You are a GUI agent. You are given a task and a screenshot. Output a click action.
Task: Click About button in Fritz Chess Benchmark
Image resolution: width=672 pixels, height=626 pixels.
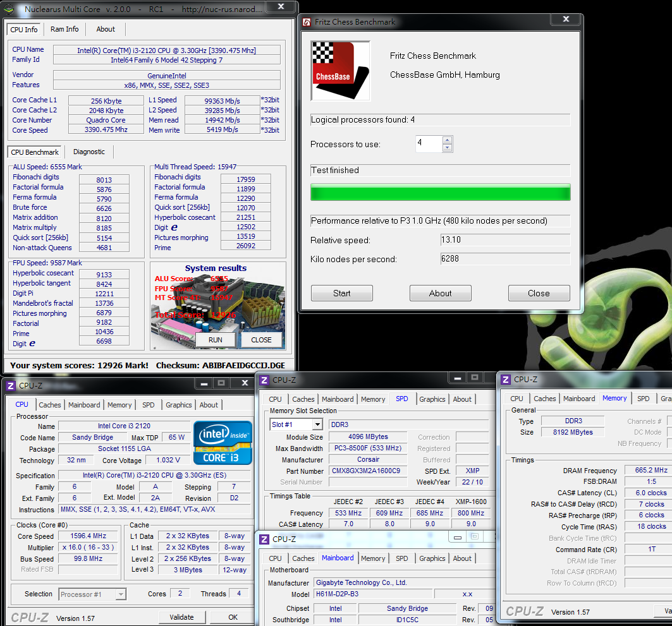coord(441,293)
